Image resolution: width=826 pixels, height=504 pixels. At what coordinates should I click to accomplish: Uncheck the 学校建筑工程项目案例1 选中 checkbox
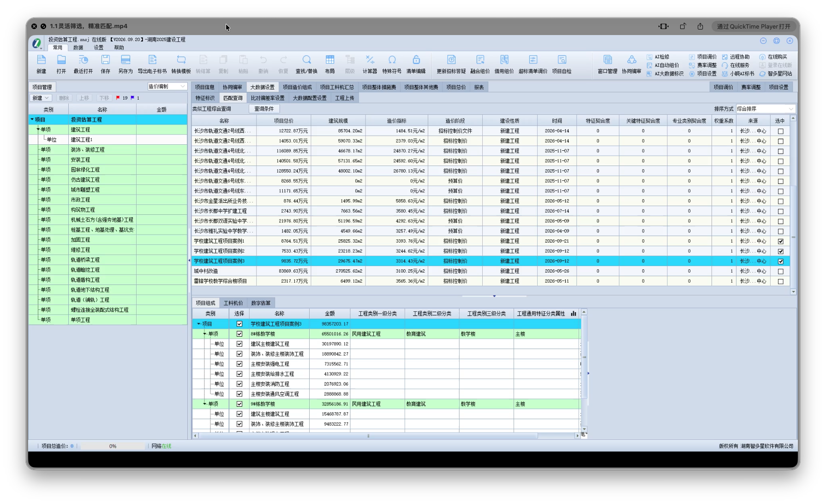pos(780,241)
